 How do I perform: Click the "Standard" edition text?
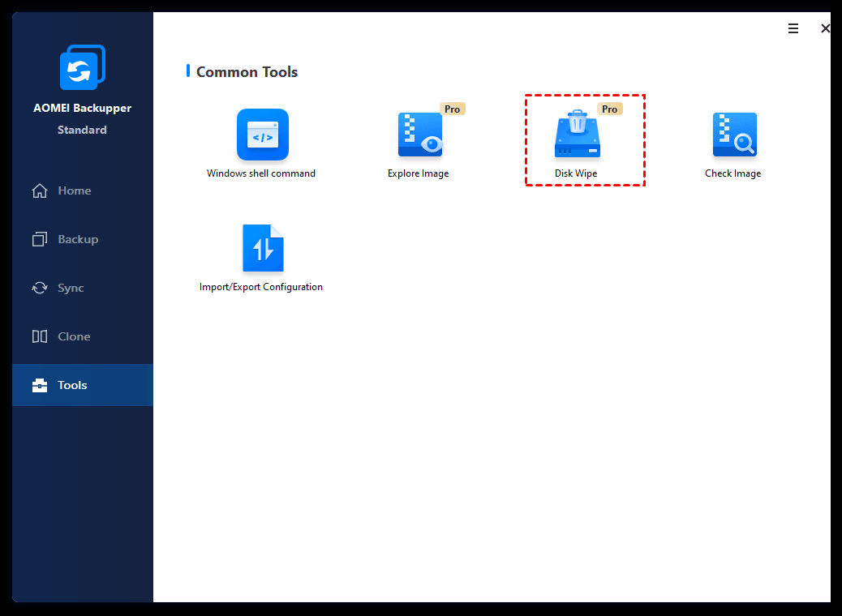(82, 130)
